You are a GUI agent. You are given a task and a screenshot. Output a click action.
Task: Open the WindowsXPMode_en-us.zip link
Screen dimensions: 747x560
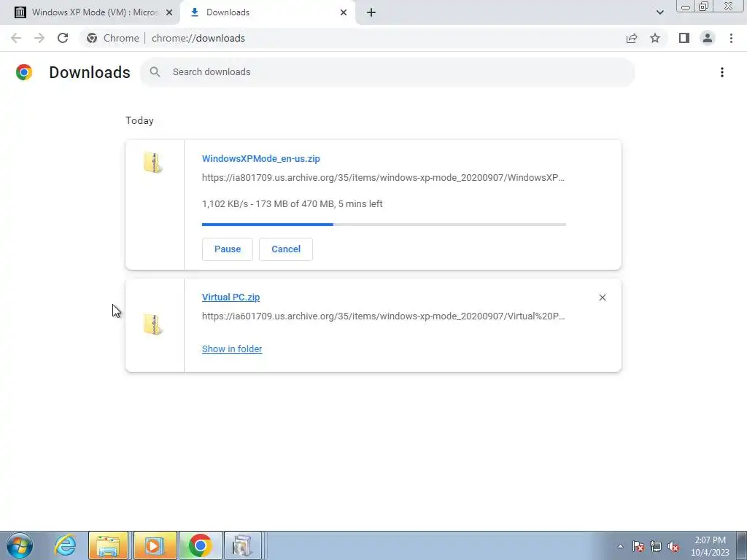pos(260,158)
